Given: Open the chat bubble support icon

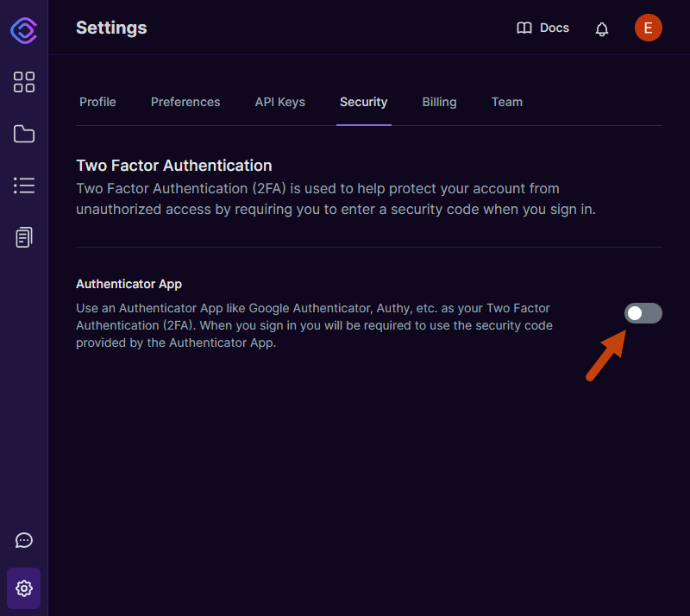Looking at the screenshot, I should 24,540.
